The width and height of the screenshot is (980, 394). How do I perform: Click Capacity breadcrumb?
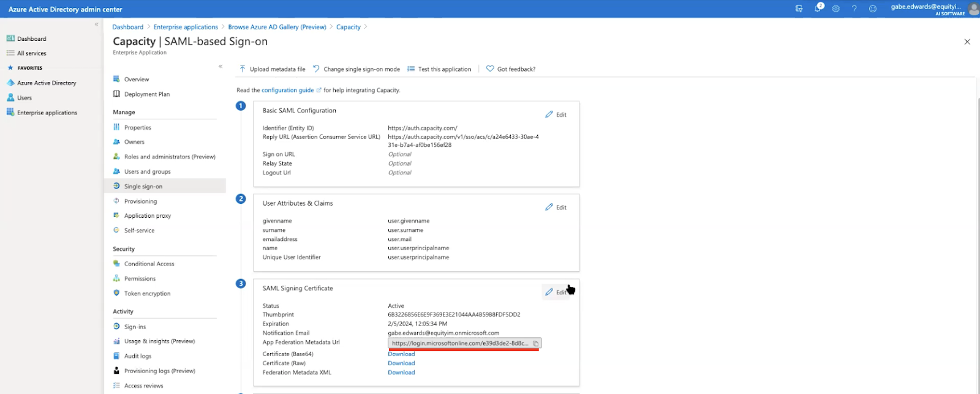click(x=349, y=27)
